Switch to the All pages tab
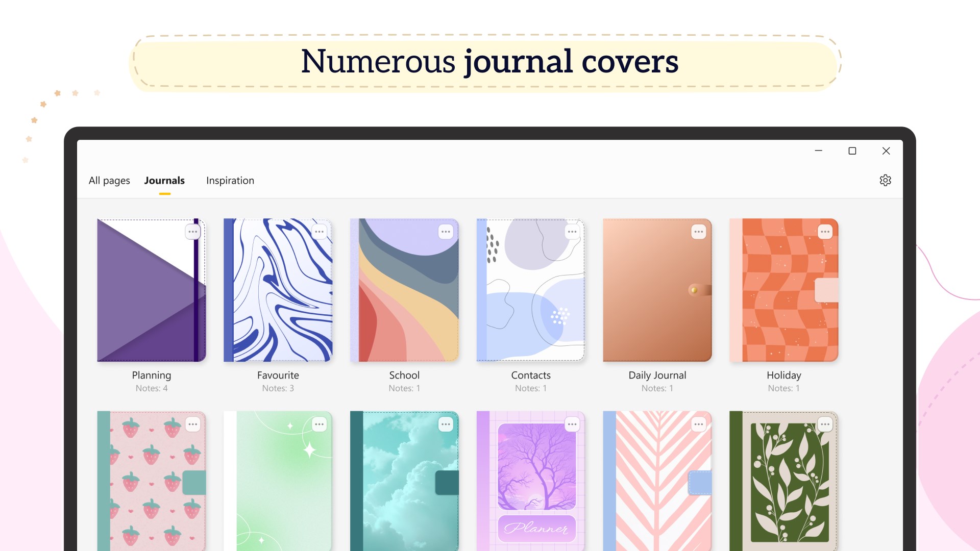The image size is (980, 551). [x=109, y=181]
